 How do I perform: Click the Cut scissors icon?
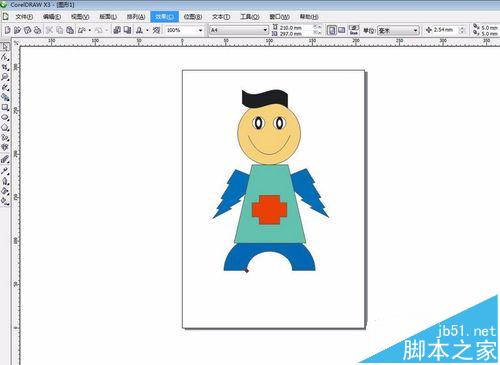tap(49, 30)
